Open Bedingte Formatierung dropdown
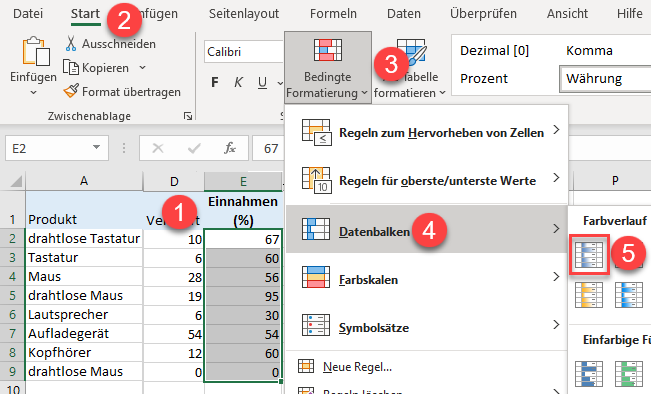 click(x=328, y=67)
